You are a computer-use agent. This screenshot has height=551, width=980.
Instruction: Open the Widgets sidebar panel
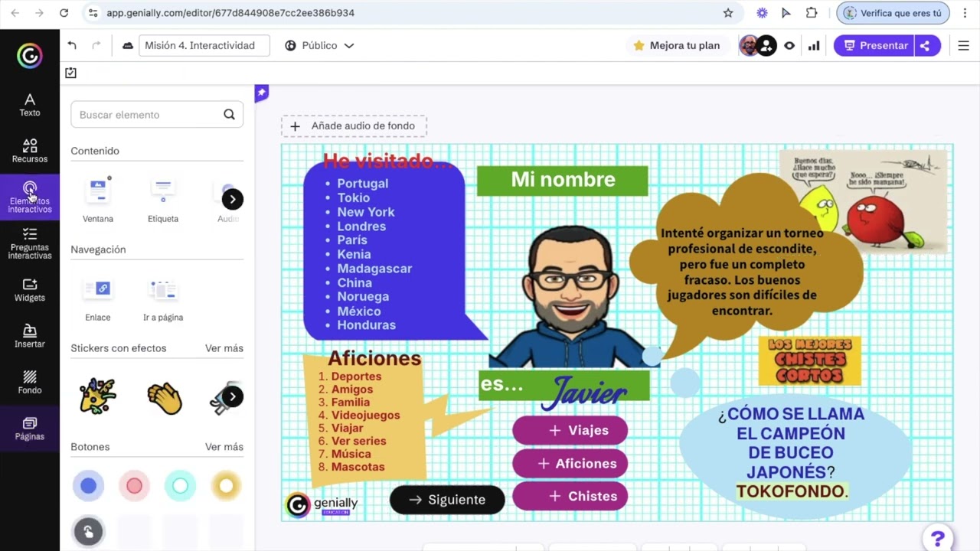(x=30, y=290)
